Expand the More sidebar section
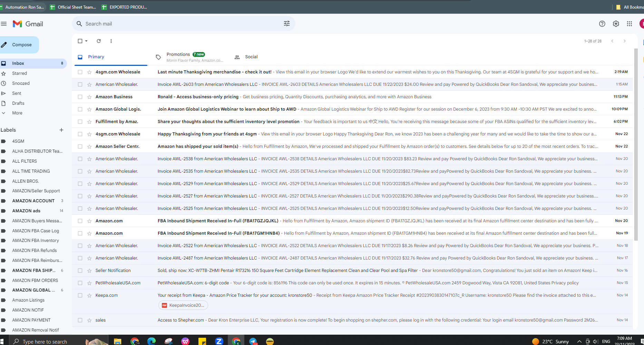Viewport: 644px width, 345px height. tap(17, 113)
